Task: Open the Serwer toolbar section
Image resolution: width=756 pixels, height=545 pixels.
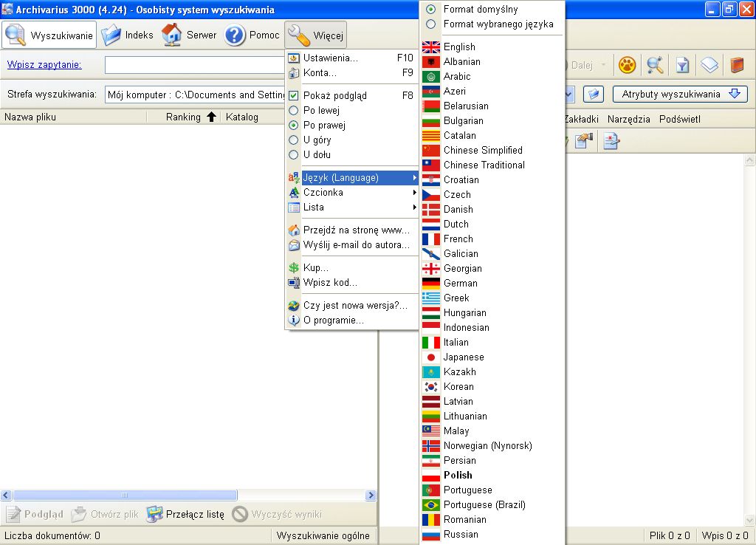Action: pos(189,35)
